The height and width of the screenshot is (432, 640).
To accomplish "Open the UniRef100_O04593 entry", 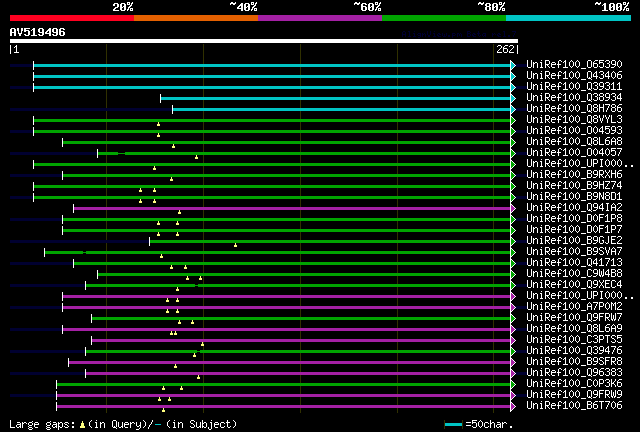I will click(x=574, y=131).
